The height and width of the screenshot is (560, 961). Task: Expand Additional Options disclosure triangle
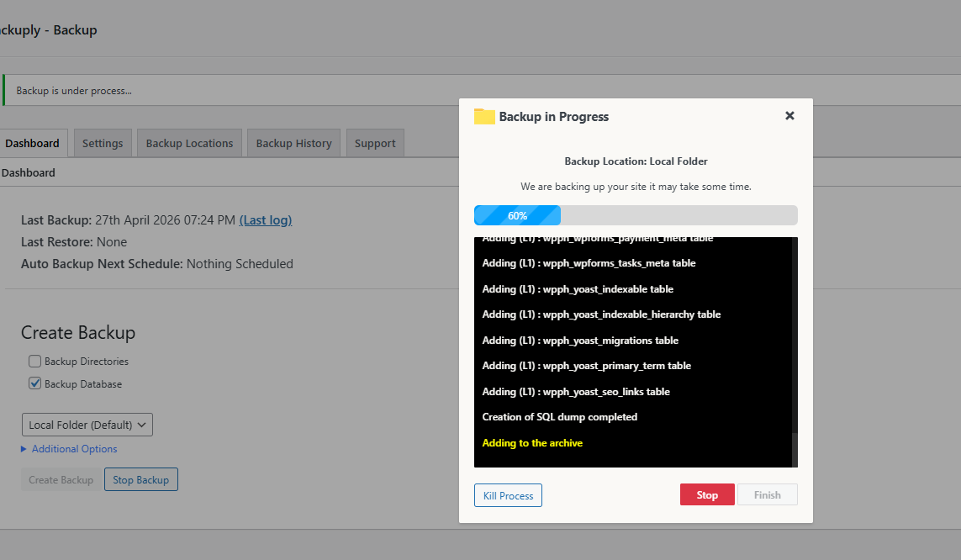[24, 449]
